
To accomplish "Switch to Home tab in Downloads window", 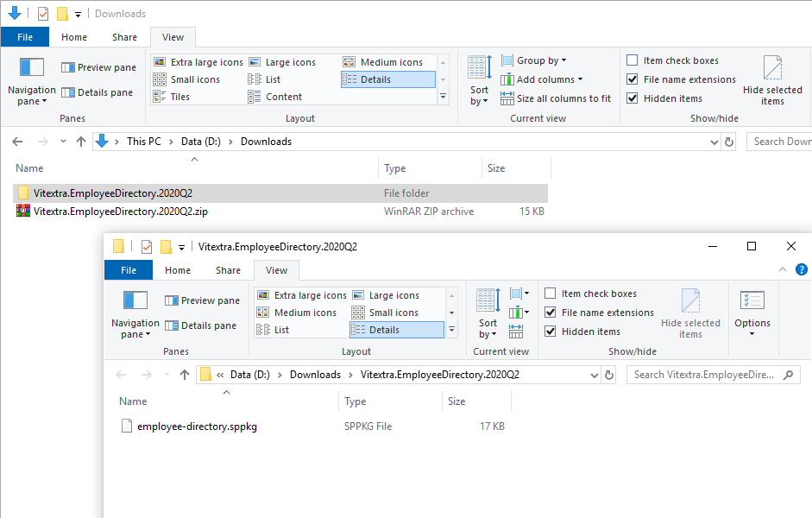I will pyautogui.click(x=74, y=37).
